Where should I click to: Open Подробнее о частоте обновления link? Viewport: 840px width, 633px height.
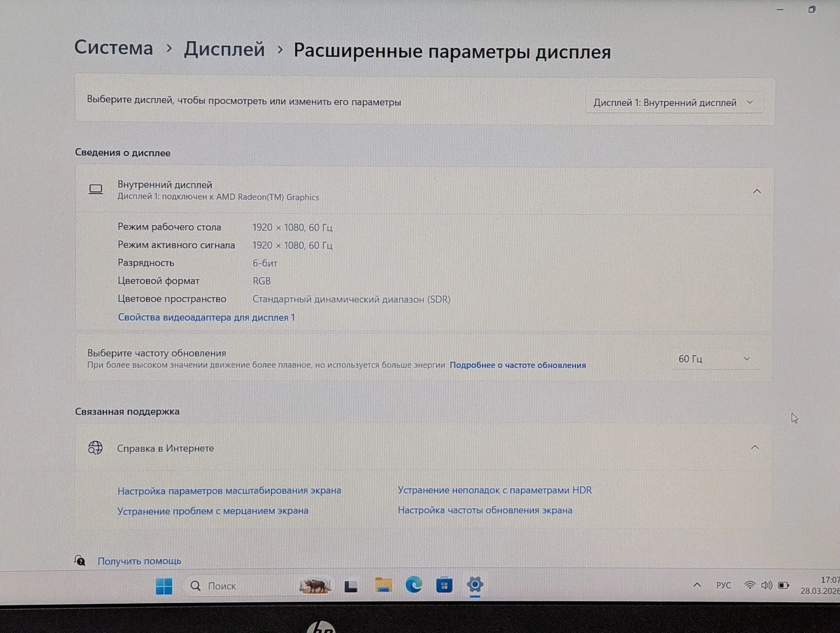click(517, 365)
